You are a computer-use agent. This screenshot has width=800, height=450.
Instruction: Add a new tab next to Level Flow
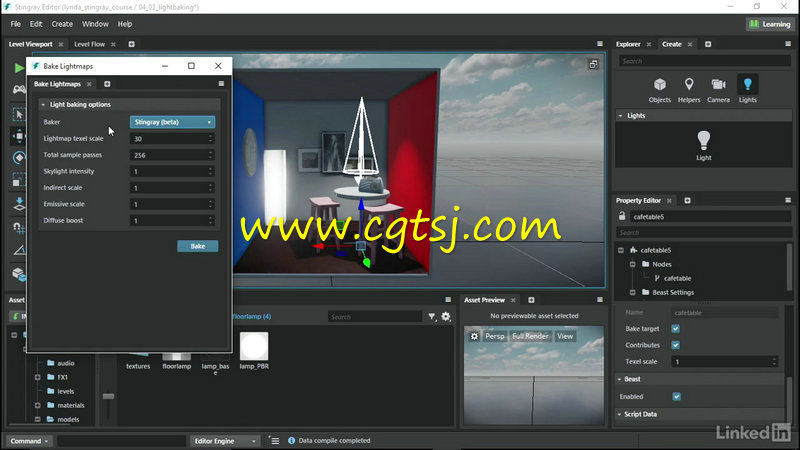pyautogui.click(x=131, y=44)
